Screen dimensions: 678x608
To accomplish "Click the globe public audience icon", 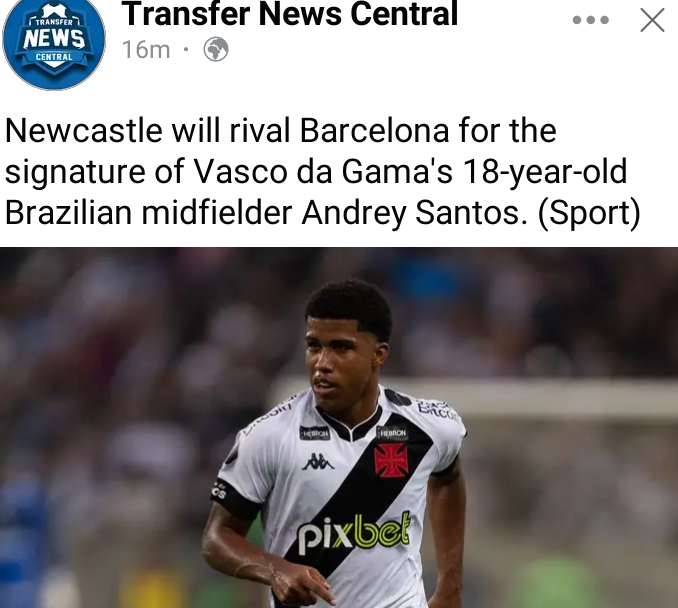I will coord(216,49).
